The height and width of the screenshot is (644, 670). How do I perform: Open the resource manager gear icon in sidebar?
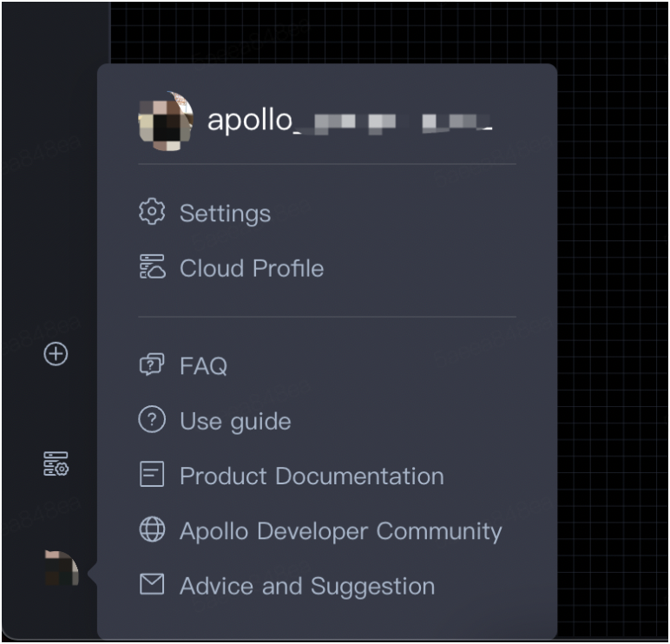tap(56, 463)
